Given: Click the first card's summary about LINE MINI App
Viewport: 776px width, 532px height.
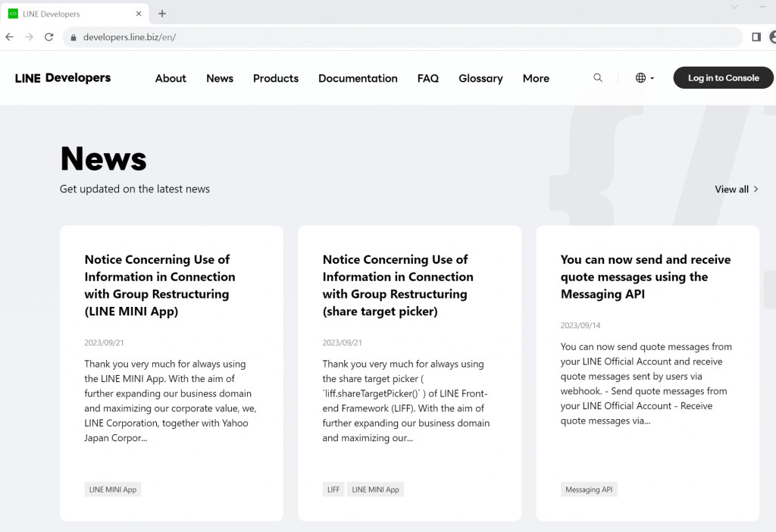Looking at the screenshot, I should 171,401.
